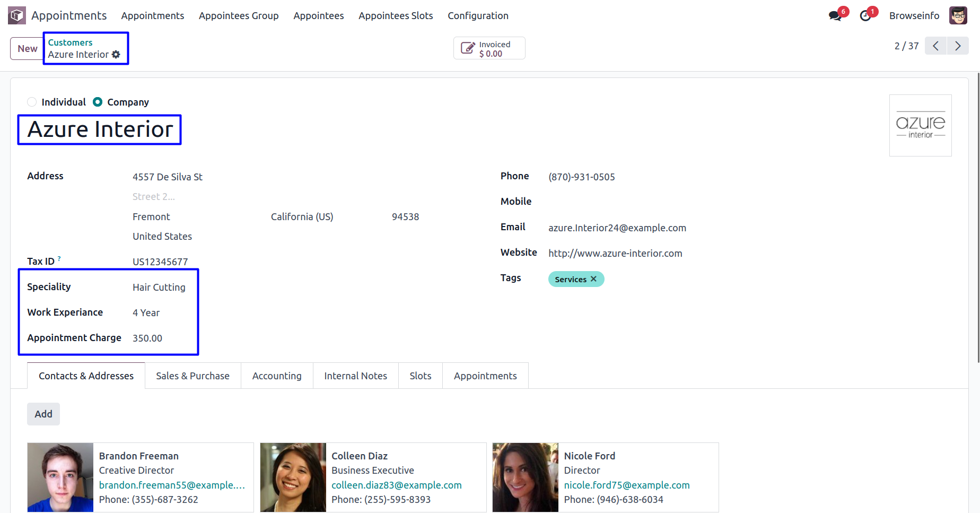
Task: Open the Appointees Slots menu
Action: [396, 16]
